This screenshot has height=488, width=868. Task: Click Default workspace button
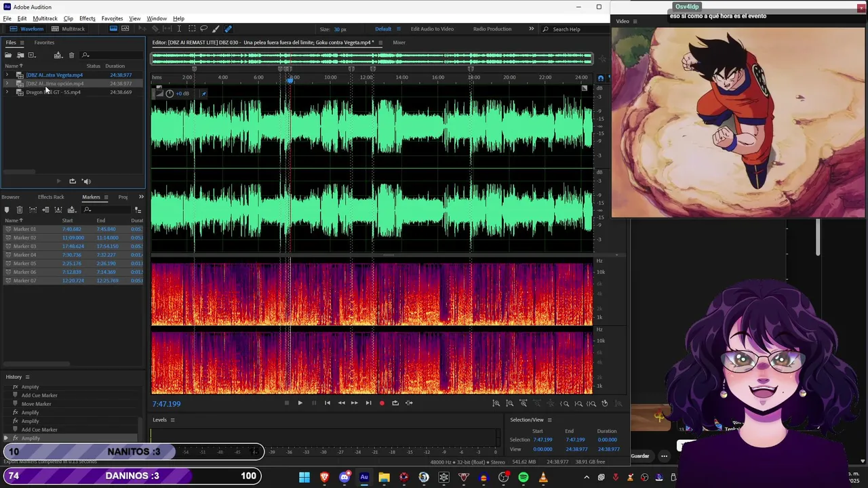(x=383, y=29)
